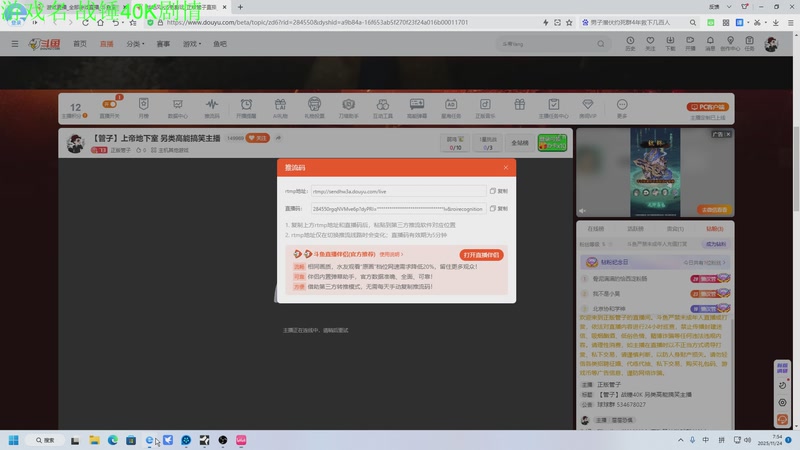Close the ad video panel
The image size is (800, 450).
click(x=728, y=134)
